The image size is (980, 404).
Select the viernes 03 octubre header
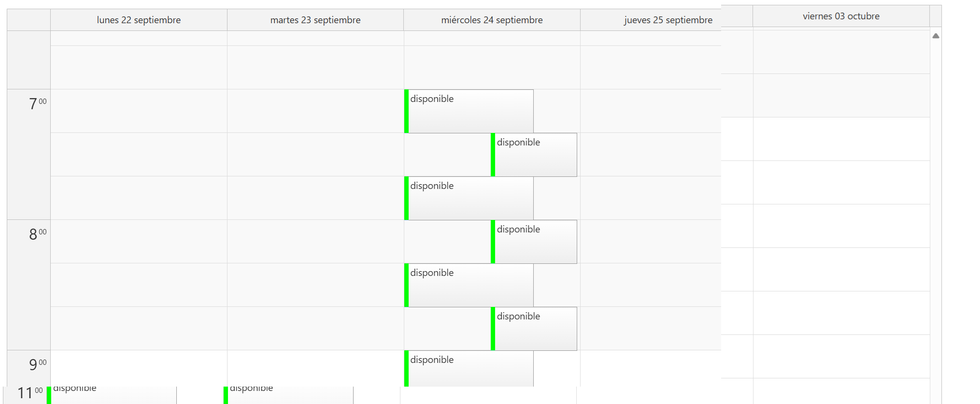click(841, 16)
